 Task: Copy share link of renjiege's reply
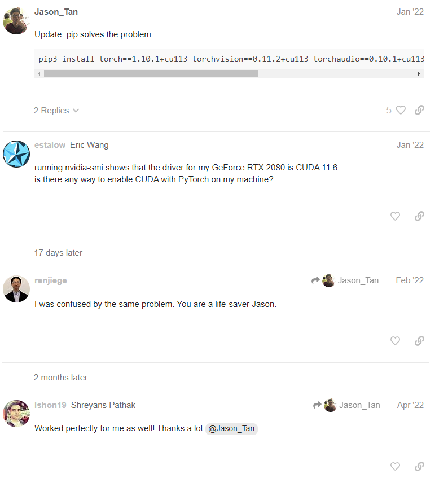point(419,341)
